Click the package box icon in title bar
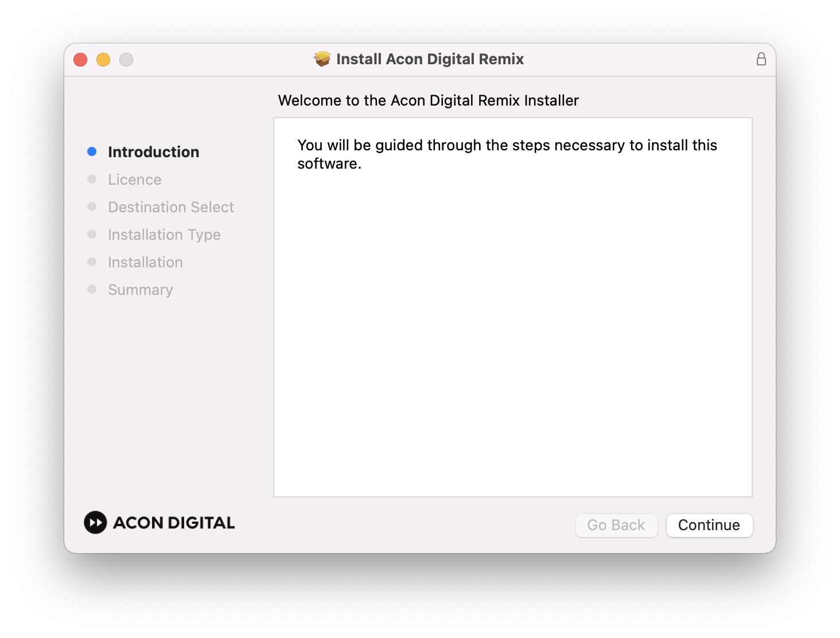The height and width of the screenshot is (638, 840). (x=322, y=59)
